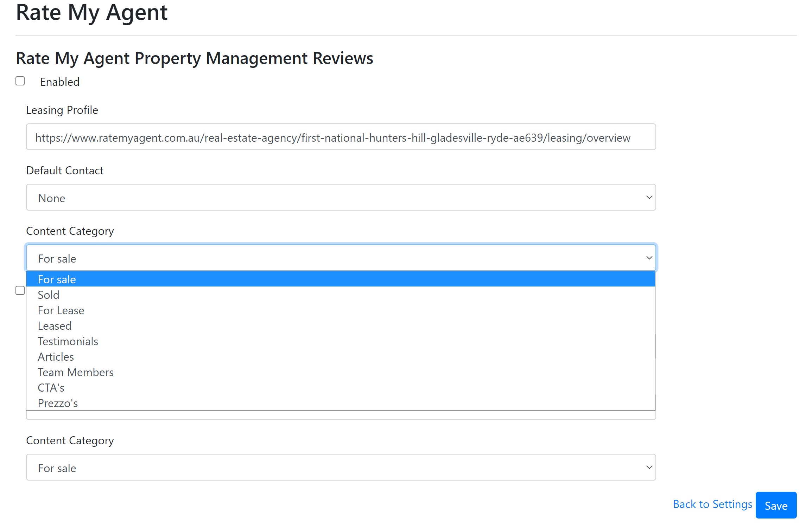The image size is (812, 528).
Task: Pick 'Testimonials' category option
Action: [341, 341]
